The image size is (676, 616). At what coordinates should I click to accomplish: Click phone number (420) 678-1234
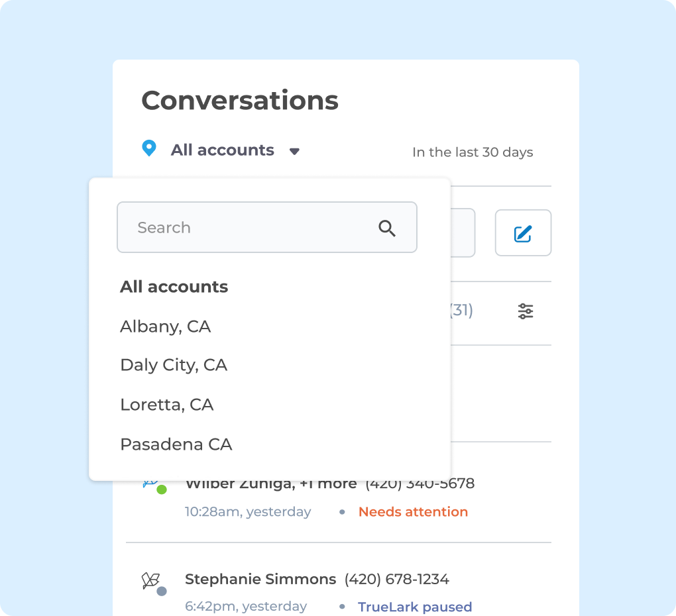(396, 580)
